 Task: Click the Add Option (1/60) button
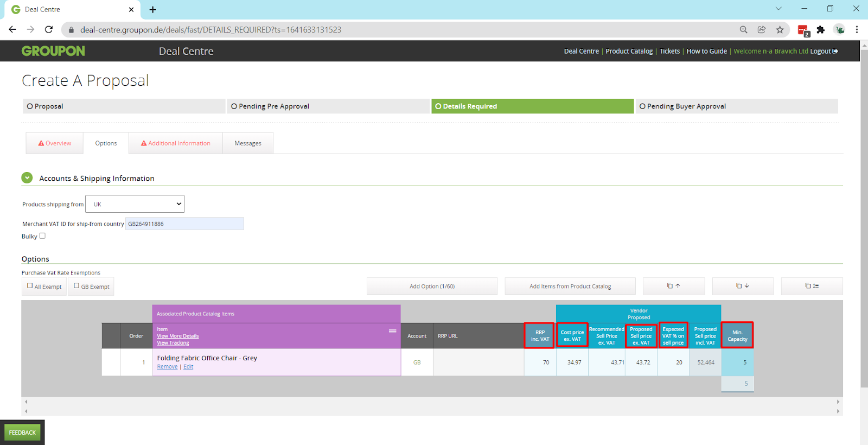point(432,286)
